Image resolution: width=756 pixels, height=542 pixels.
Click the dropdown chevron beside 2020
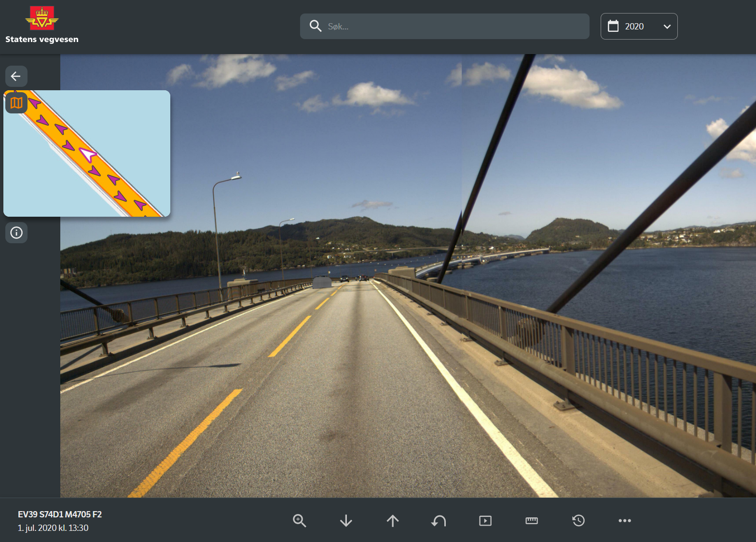pyautogui.click(x=667, y=27)
